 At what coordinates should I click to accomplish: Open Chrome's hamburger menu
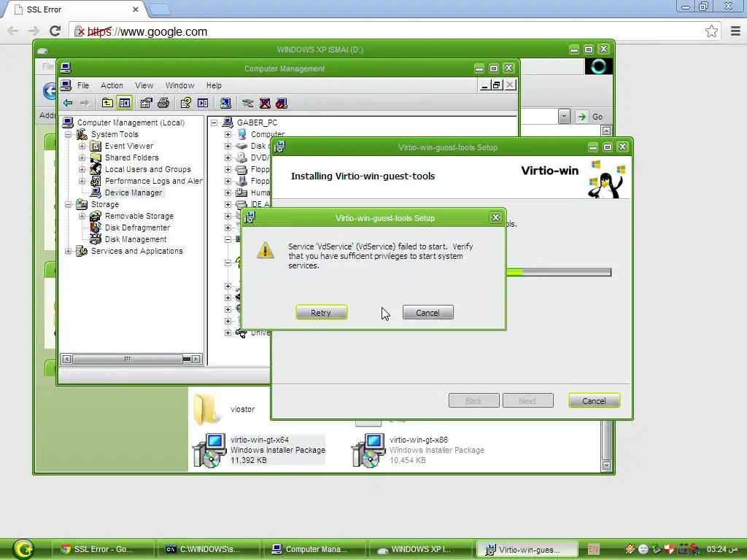[x=735, y=31]
